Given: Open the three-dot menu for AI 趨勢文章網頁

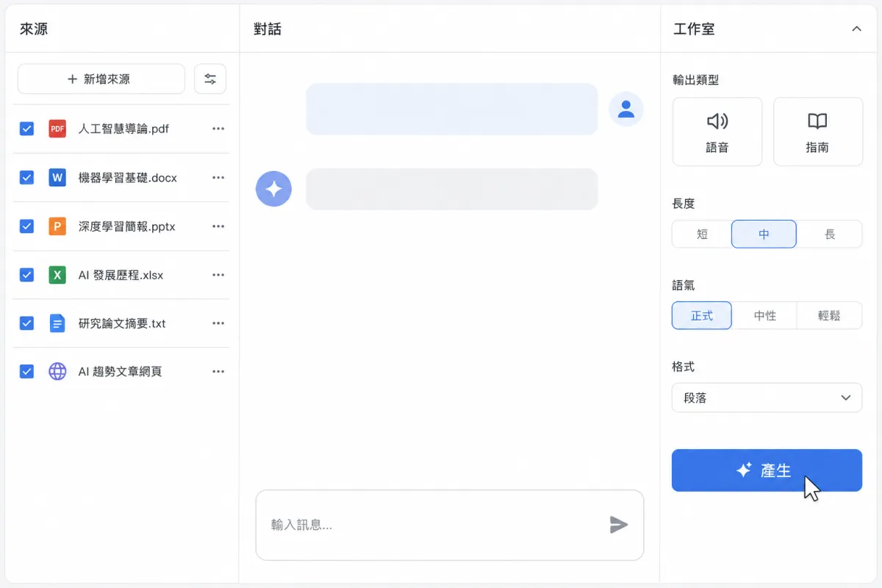Looking at the screenshot, I should pos(218,372).
